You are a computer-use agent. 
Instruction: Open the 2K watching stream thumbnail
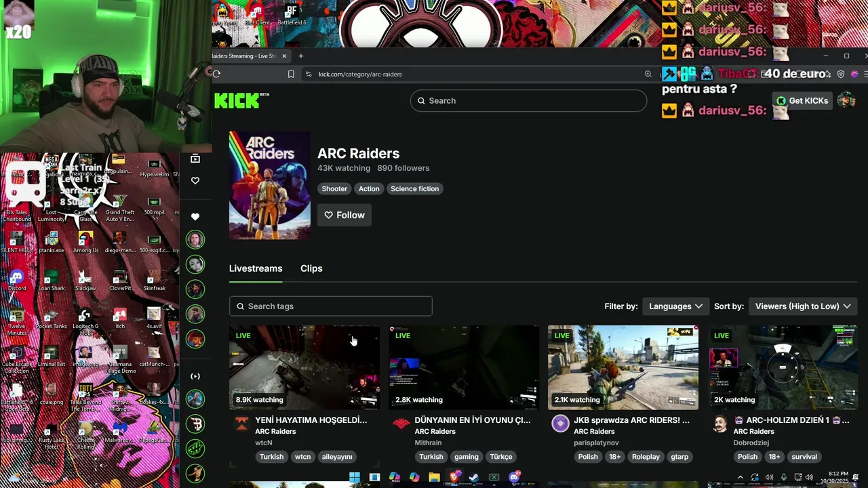[x=783, y=367]
